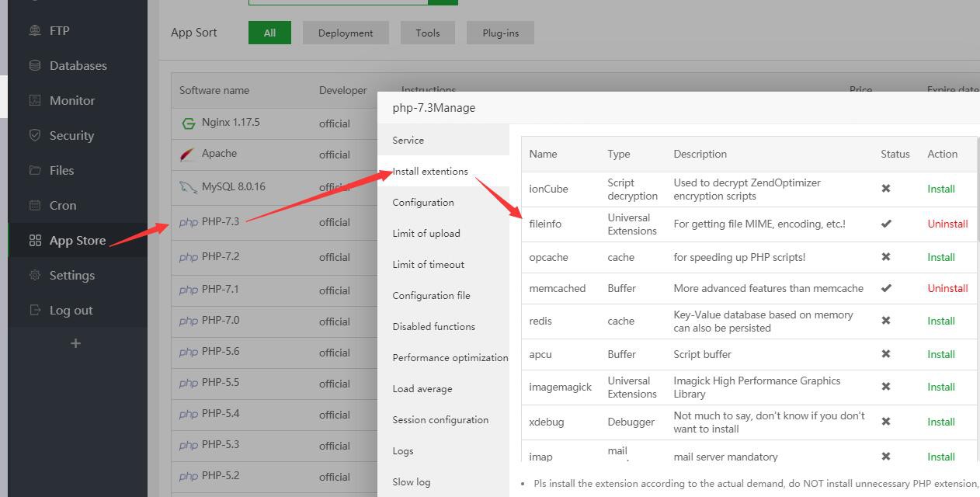Click the php icon beside PHP-7.3
980x497 pixels.
coord(189,222)
